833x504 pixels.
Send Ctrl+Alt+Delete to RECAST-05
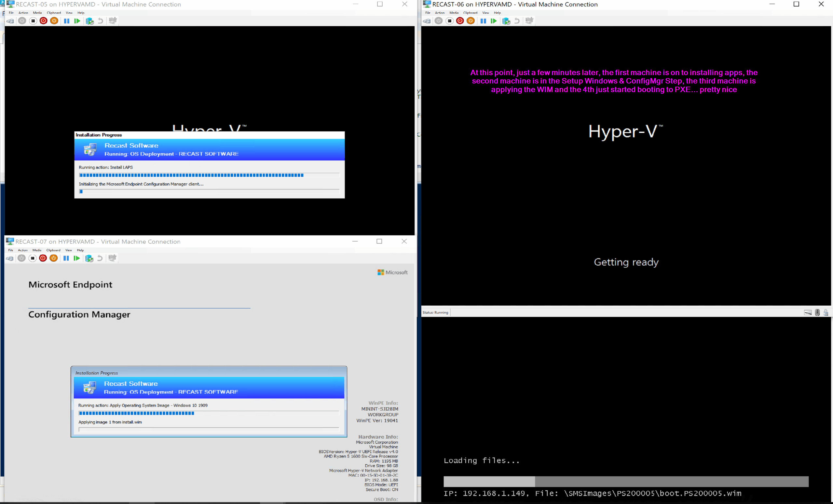10,20
